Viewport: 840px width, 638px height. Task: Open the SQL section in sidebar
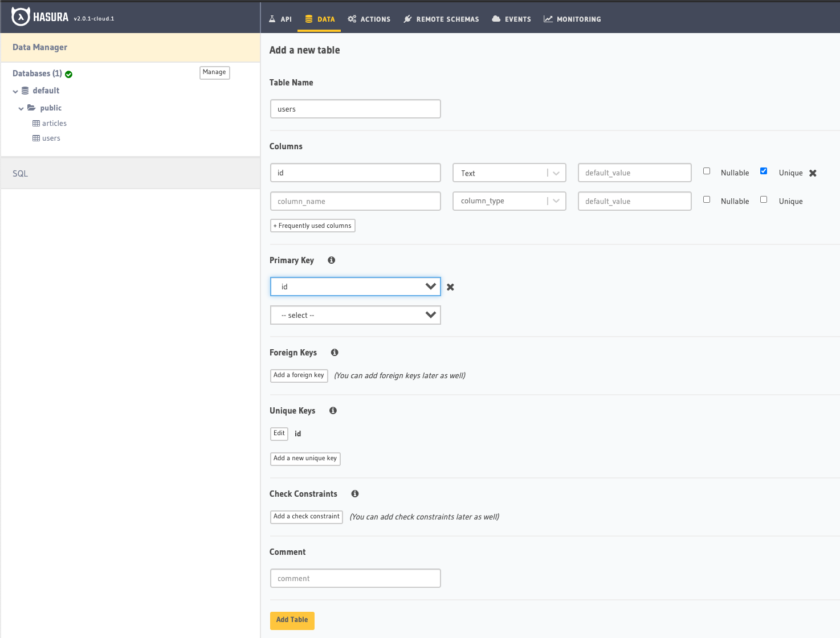[131, 173]
